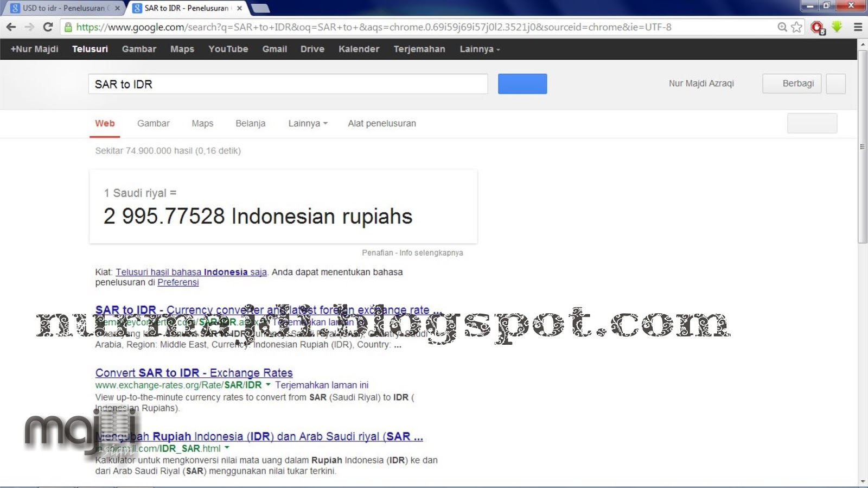This screenshot has width=868, height=488.
Task: Click the Berbagi button
Action: [792, 84]
